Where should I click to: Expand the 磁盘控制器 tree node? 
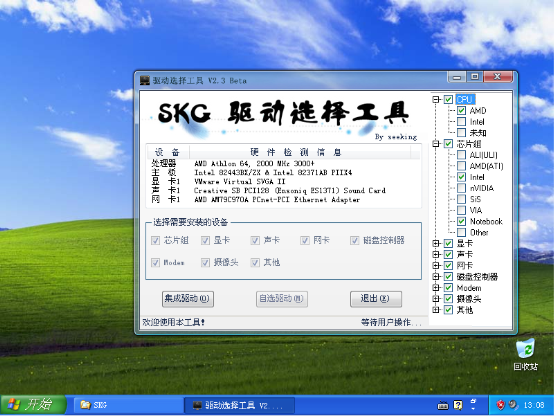tap(436, 277)
